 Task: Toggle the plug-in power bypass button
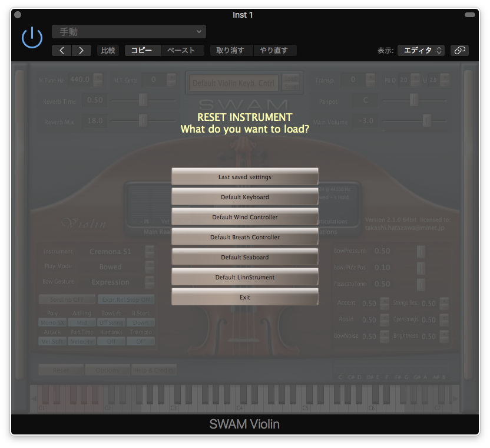pos(32,38)
